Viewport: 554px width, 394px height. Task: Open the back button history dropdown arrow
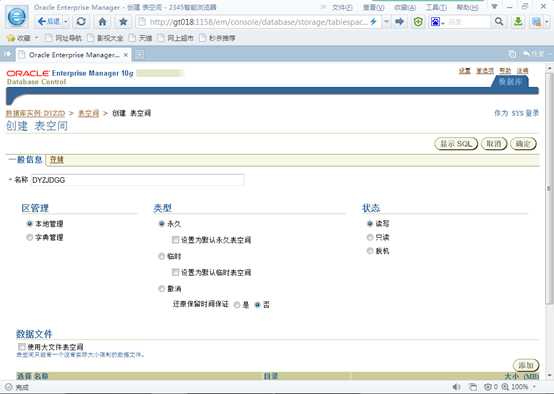[66, 22]
